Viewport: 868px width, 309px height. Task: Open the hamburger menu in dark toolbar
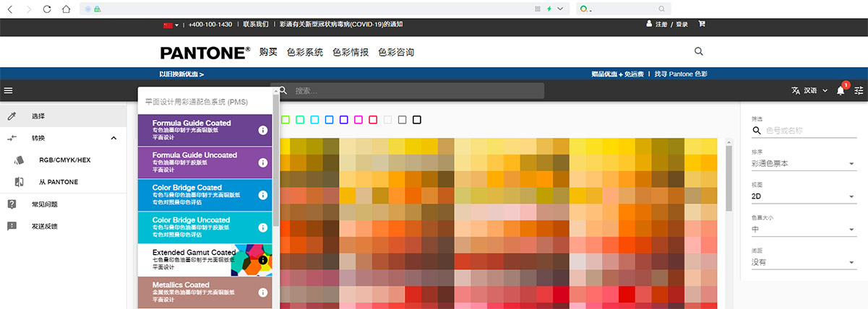[9, 90]
